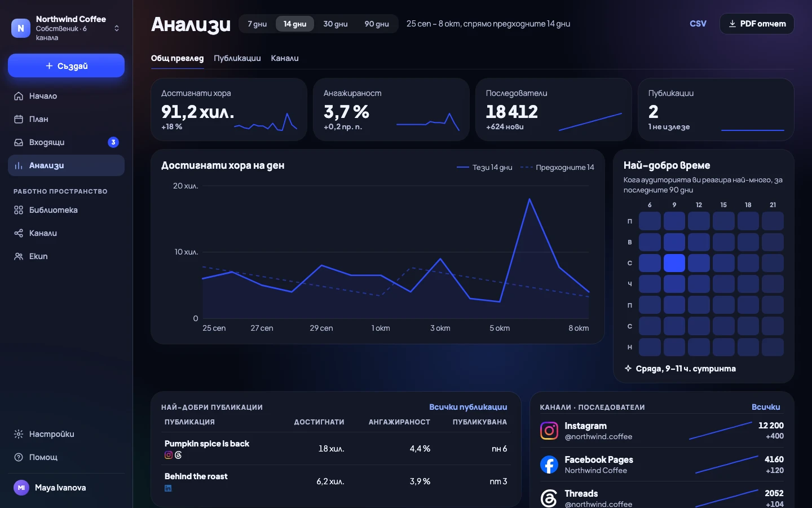Screen dimensions: 812x508
Task: Click the LinkedIn icon under Behind the roast
Action: [x=168, y=488]
